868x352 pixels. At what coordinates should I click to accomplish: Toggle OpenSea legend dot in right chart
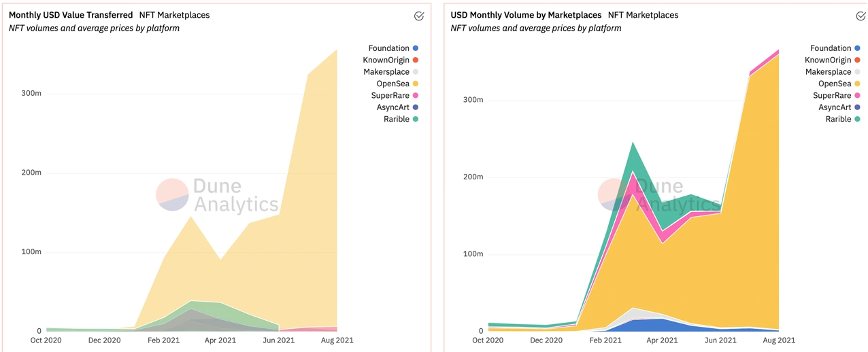(x=858, y=84)
